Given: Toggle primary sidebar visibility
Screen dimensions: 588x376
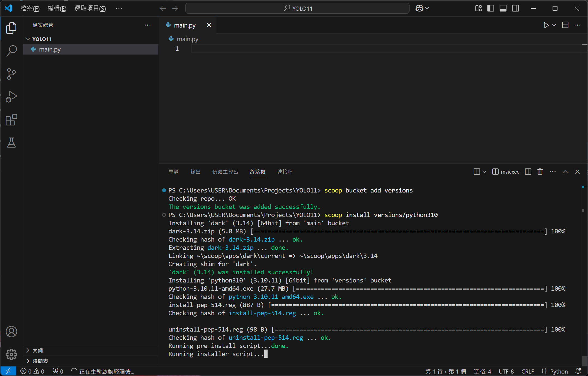Looking at the screenshot, I should pyautogui.click(x=490, y=8).
